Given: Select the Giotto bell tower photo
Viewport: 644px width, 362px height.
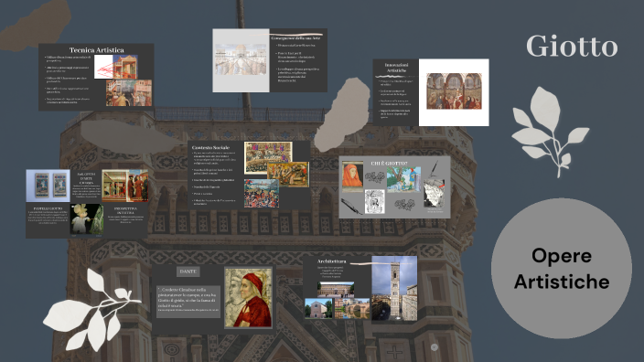Looking at the screenshot, I should click(394, 289).
